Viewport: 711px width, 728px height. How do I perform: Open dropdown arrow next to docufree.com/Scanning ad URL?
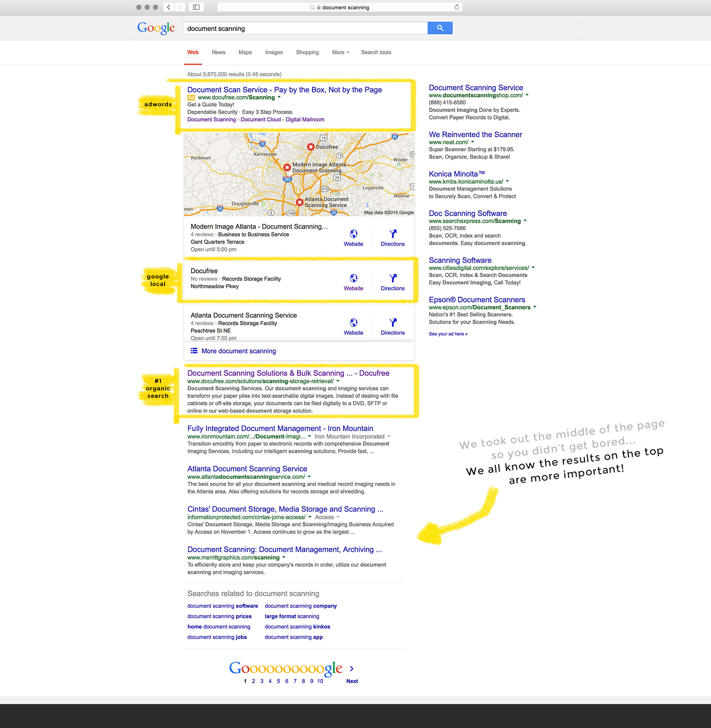coord(279,97)
